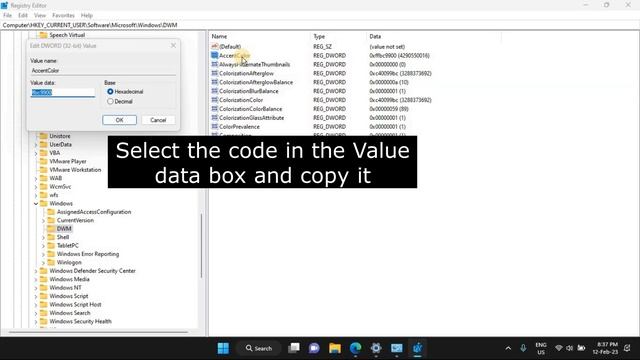The height and width of the screenshot is (360, 640).
Task: Click the WcmSvc folder icon
Action: 43,187
